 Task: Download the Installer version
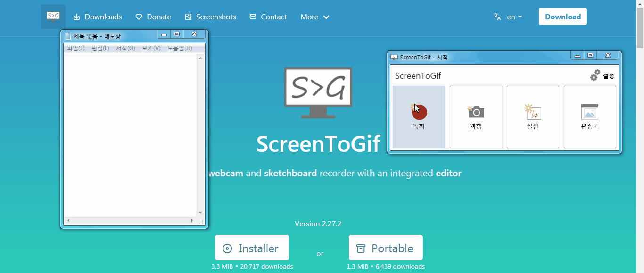(252, 248)
